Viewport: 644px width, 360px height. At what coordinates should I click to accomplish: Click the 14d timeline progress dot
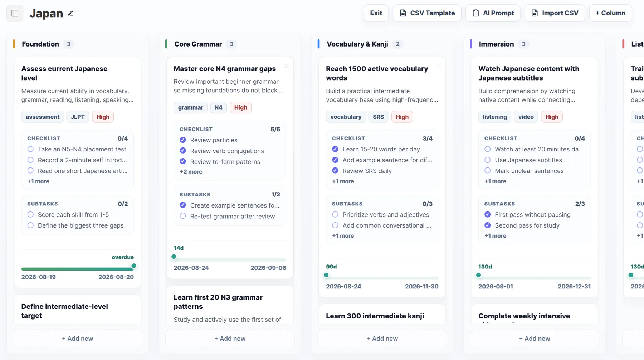174,257
